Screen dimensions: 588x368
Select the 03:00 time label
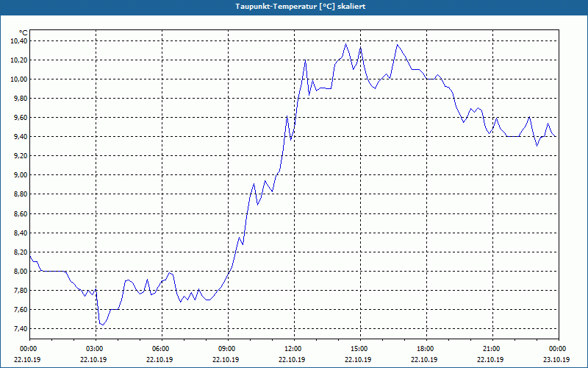click(x=96, y=349)
